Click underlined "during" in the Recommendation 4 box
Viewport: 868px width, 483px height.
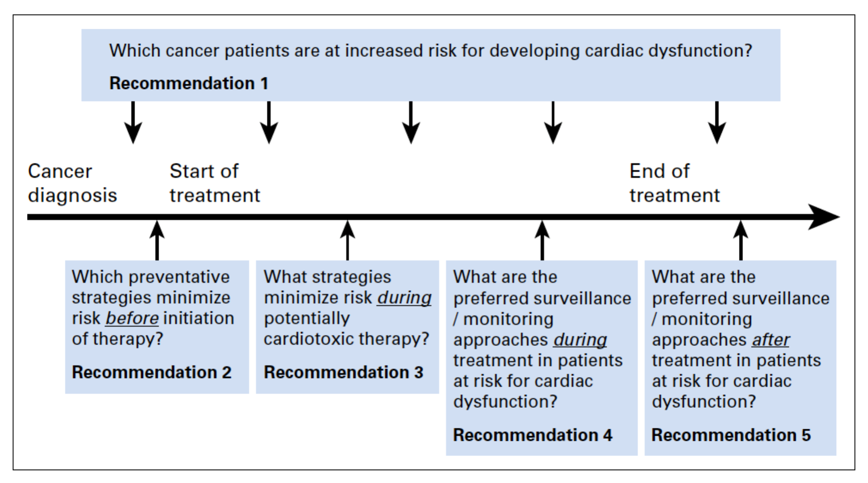point(580,340)
